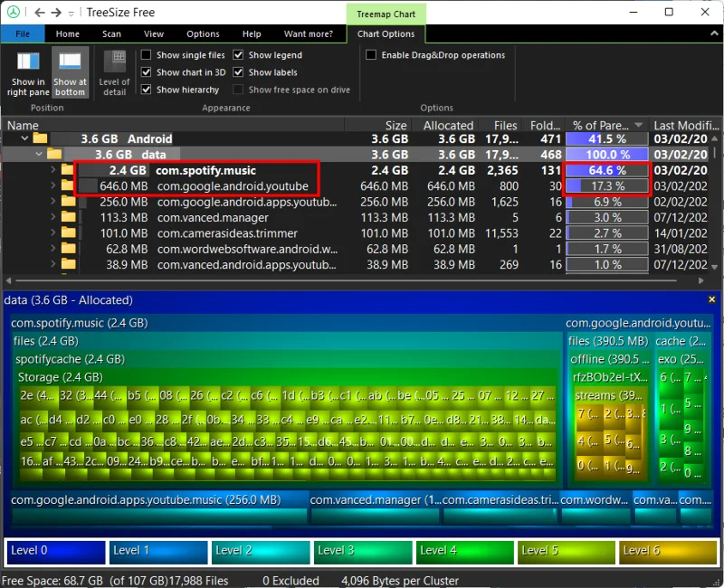
Task: Sort by Last Modified column header
Action: pyautogui.click(x=686, y=125)
